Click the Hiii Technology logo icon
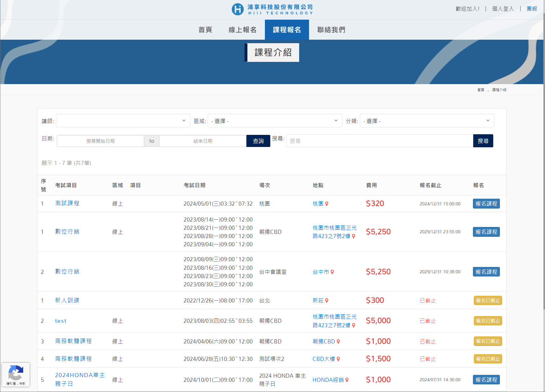Screen dimensions: 545x392 coord(238,9)
